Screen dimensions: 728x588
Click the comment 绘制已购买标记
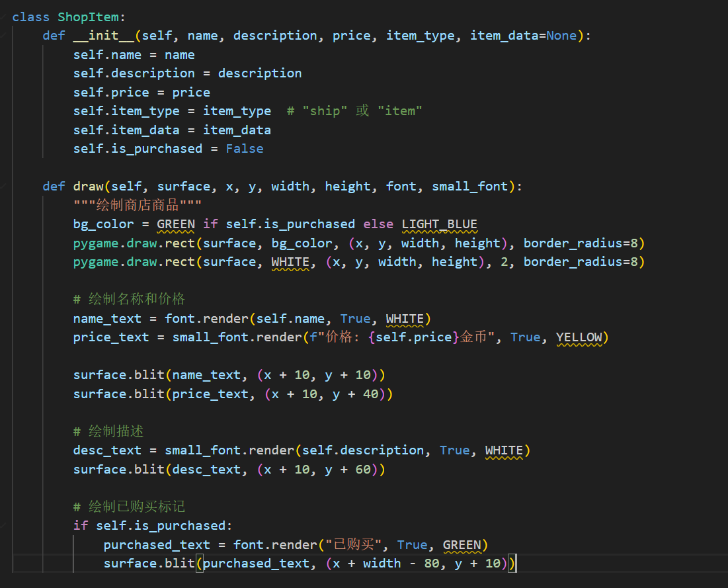click(x=129, y=507)
